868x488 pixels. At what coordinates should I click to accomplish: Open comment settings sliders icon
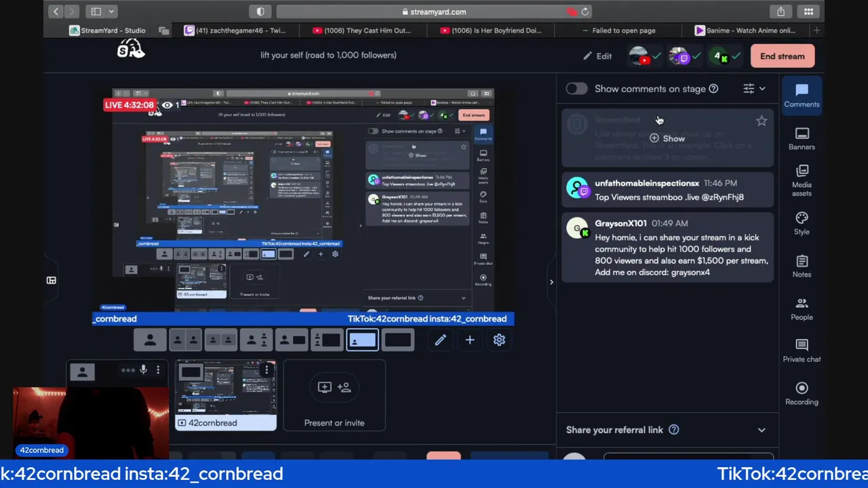[x=749, y=89]
